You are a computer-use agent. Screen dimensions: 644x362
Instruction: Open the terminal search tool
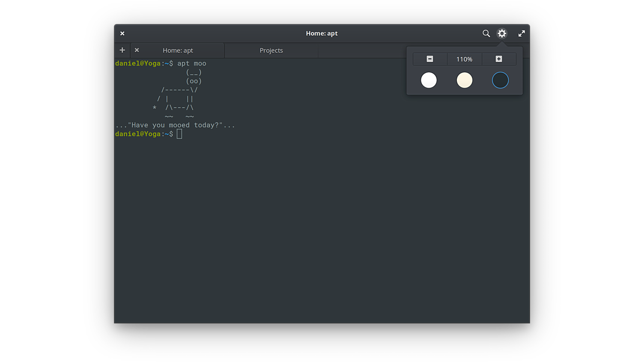[486, 33]
